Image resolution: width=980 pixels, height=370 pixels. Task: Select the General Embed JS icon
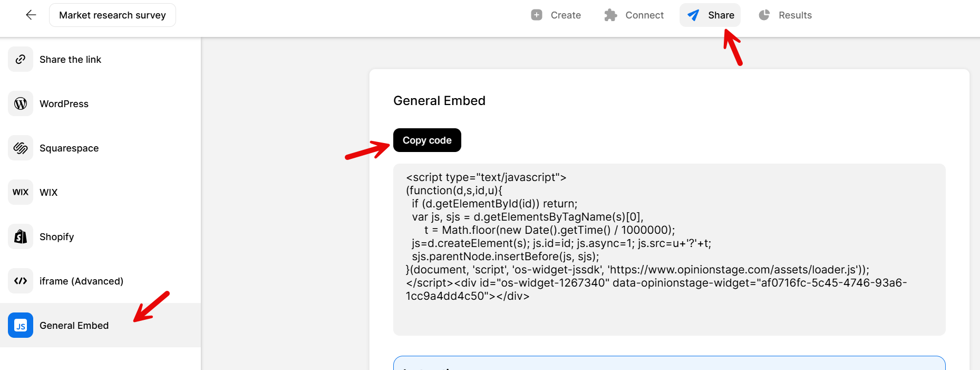[x=20, y=325]
